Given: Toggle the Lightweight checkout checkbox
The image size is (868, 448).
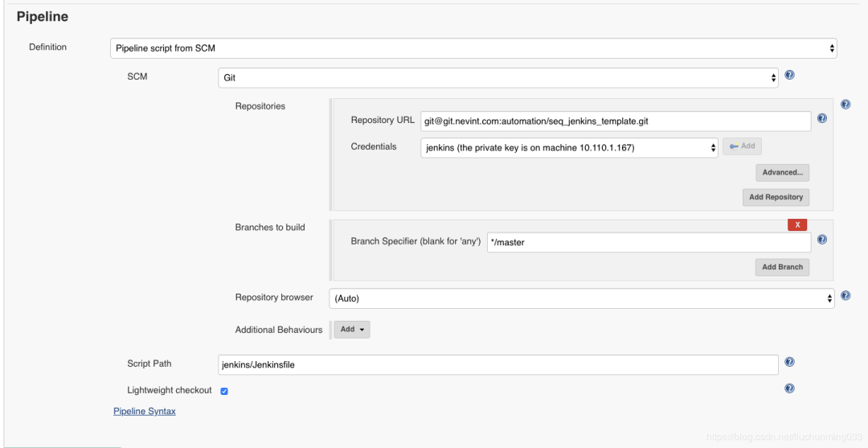Looking at the screenshot, I should 224,391.
